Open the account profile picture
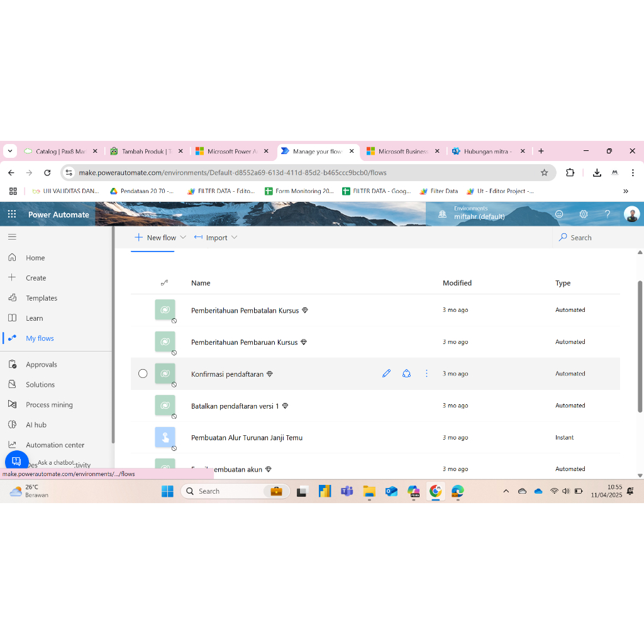This screenshot has height=644, width=644. (x=631, y=214)
